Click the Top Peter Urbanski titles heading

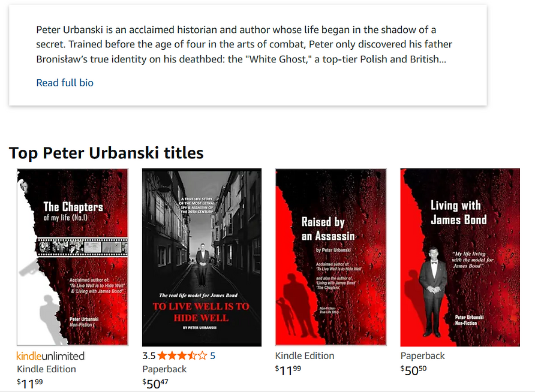click(x=106, y=153)
